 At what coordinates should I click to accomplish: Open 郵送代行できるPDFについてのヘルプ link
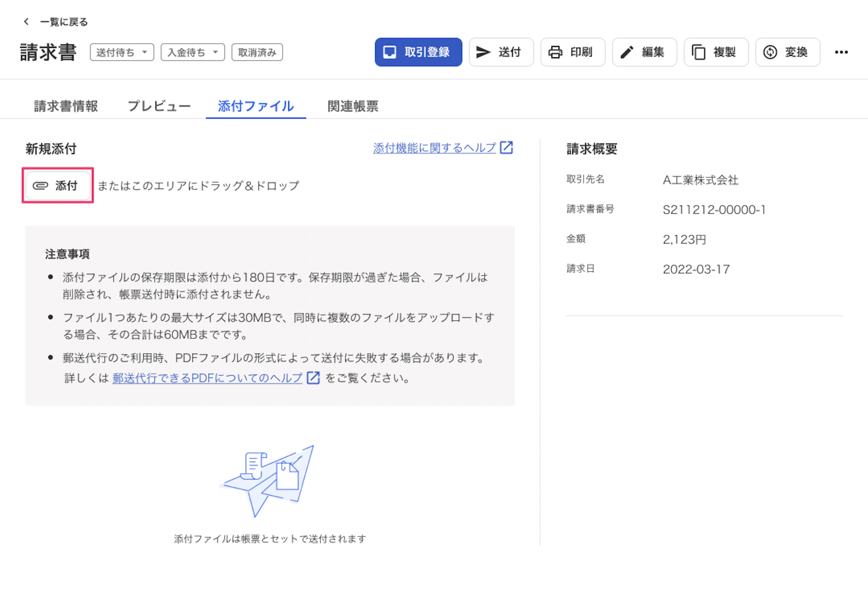[207, 378]
